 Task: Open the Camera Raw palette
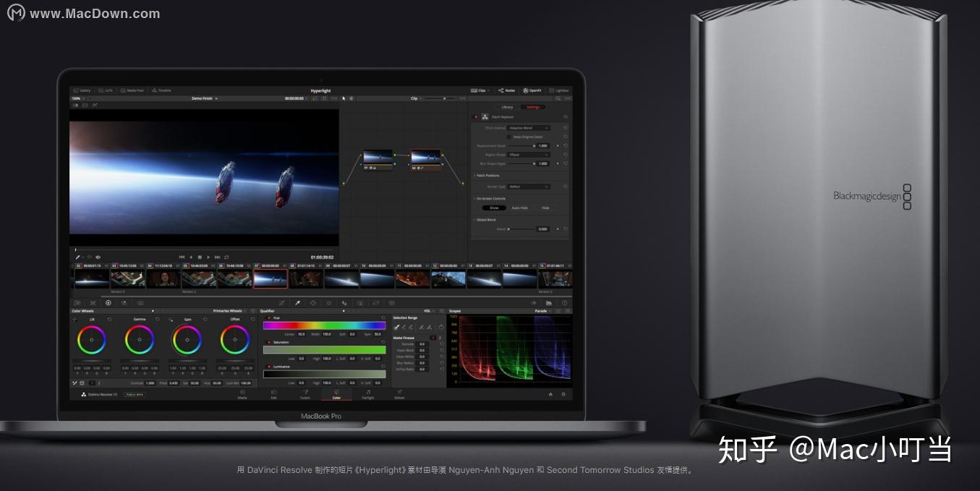[77, 303]
